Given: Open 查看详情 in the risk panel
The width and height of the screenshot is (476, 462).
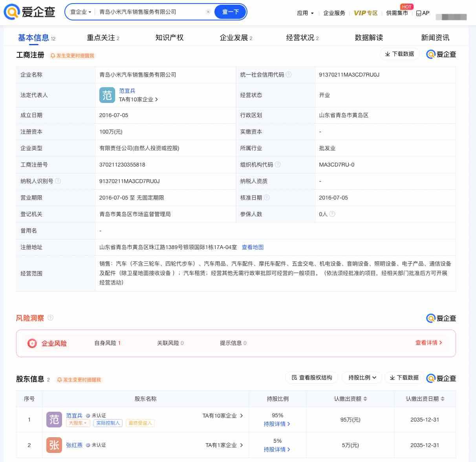Looking at the screenshot, I should (x=428, y=343).
